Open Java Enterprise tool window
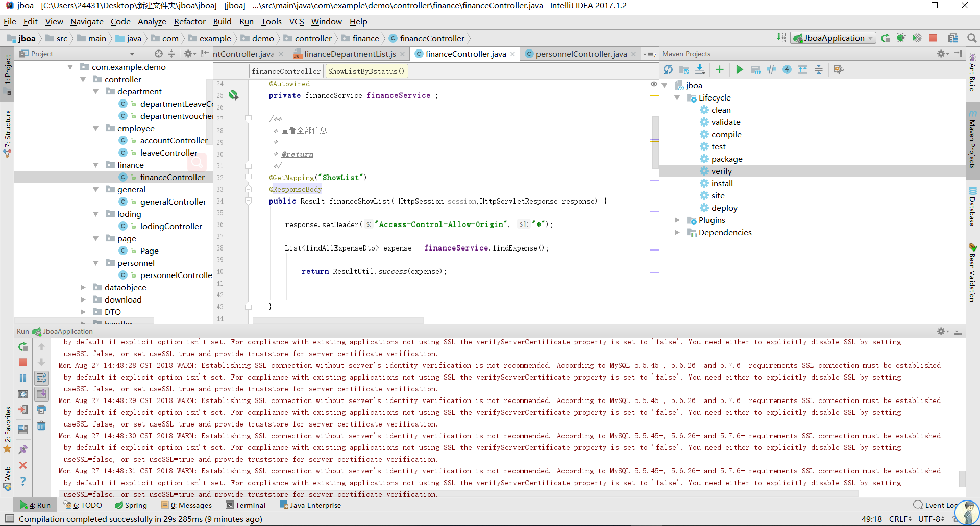 click(311, 505)
